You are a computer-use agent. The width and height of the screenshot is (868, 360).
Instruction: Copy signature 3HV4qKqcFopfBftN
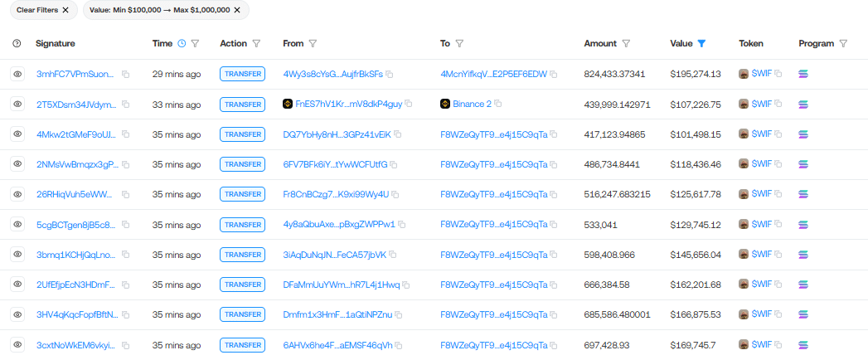coord(126,314)
